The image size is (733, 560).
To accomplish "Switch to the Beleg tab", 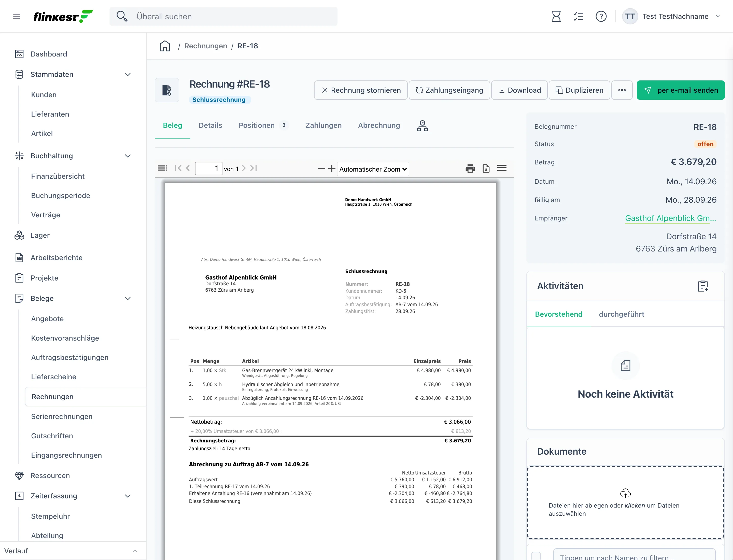I will pos(172,125).
